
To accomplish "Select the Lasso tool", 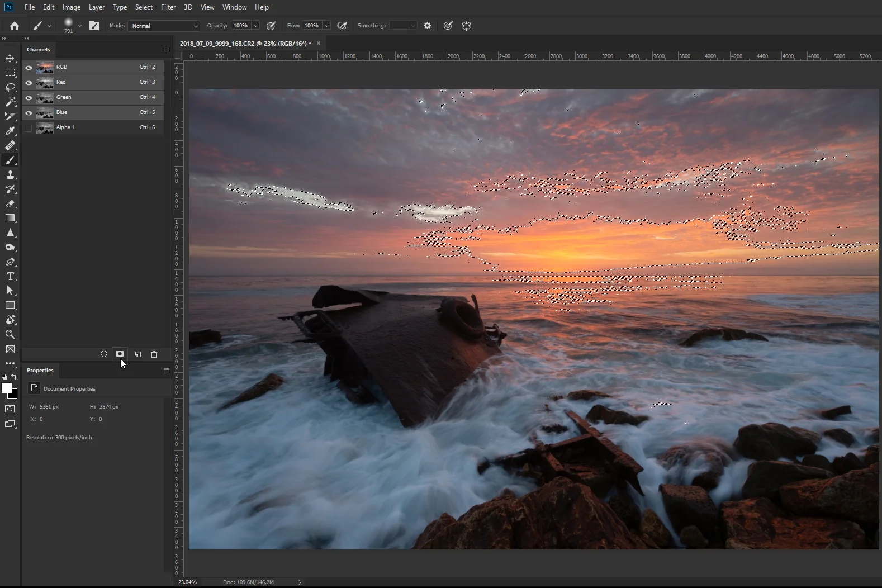I will [x=10, y=88].
